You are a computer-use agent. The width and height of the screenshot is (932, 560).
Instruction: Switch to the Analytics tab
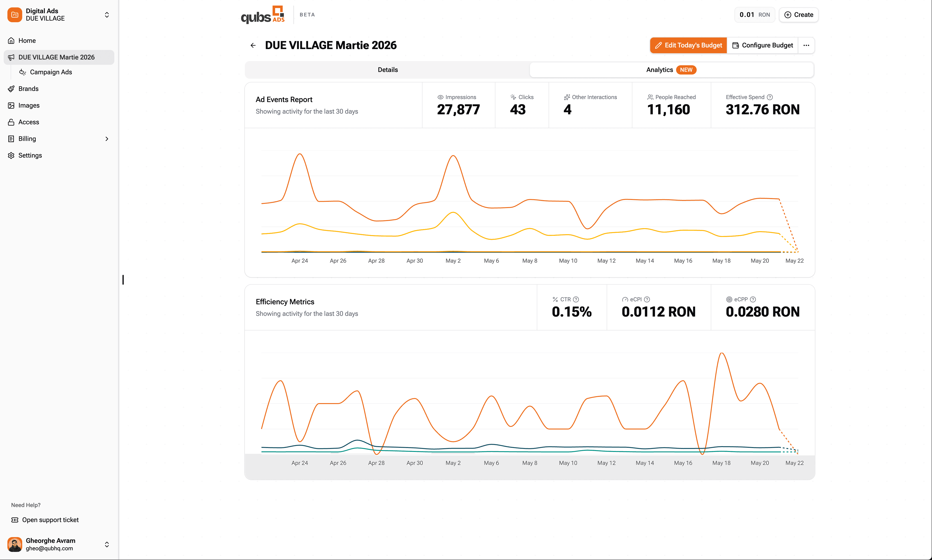point(671,70)
